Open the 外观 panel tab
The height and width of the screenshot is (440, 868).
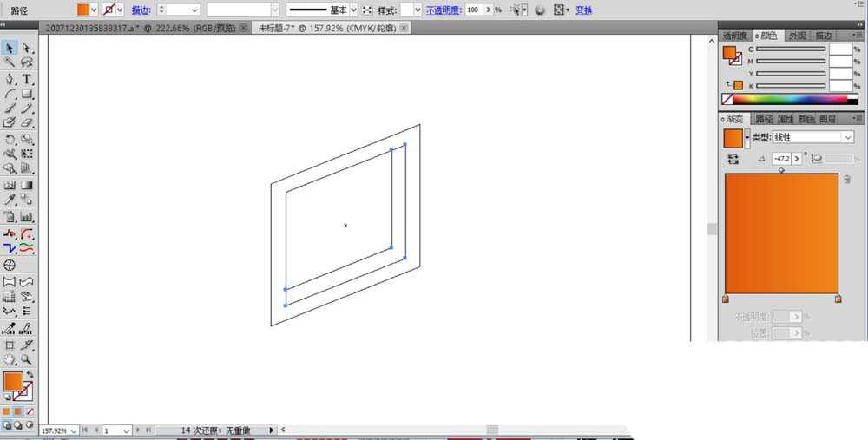[796, 36]
